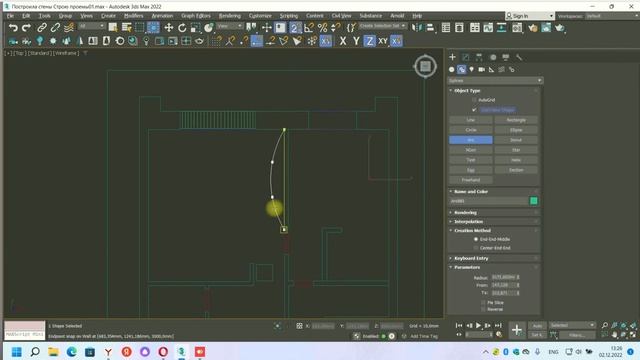The height and width of the screenshot is (360, 640).
Task: Toggle the Start New Shape checkbox
Action: [474, 110]
